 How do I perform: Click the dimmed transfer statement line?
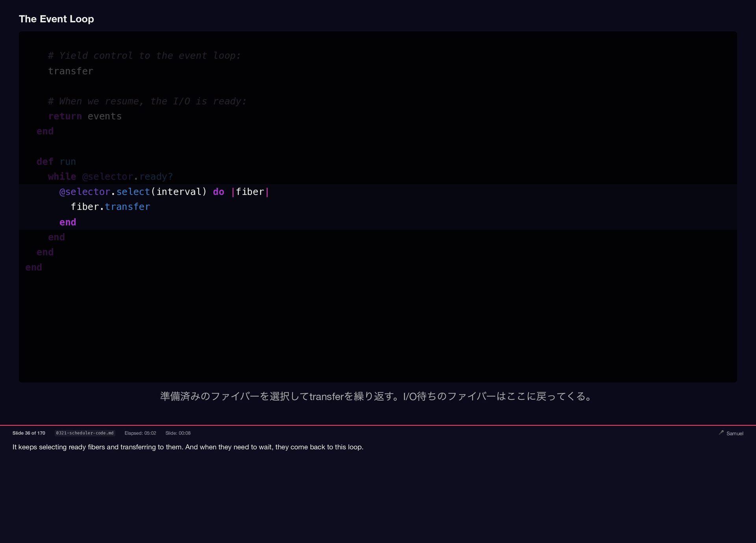(x=70, y=71)
